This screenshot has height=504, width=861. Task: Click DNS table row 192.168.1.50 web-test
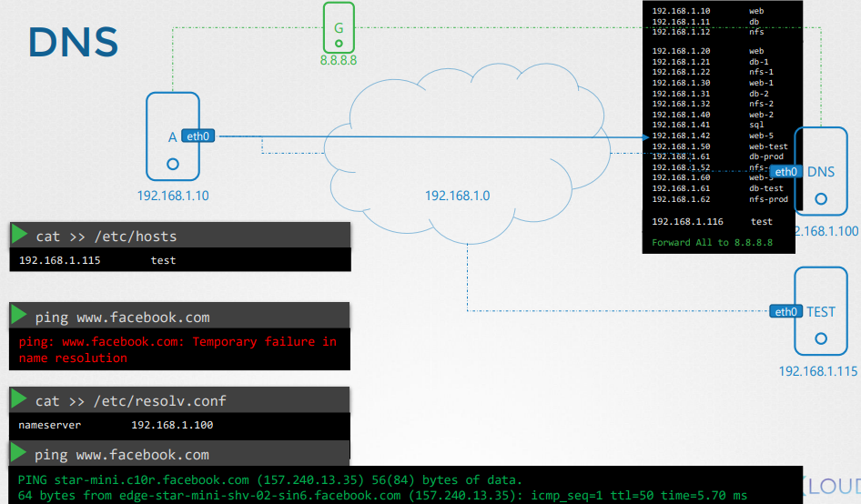pos(720,146)
